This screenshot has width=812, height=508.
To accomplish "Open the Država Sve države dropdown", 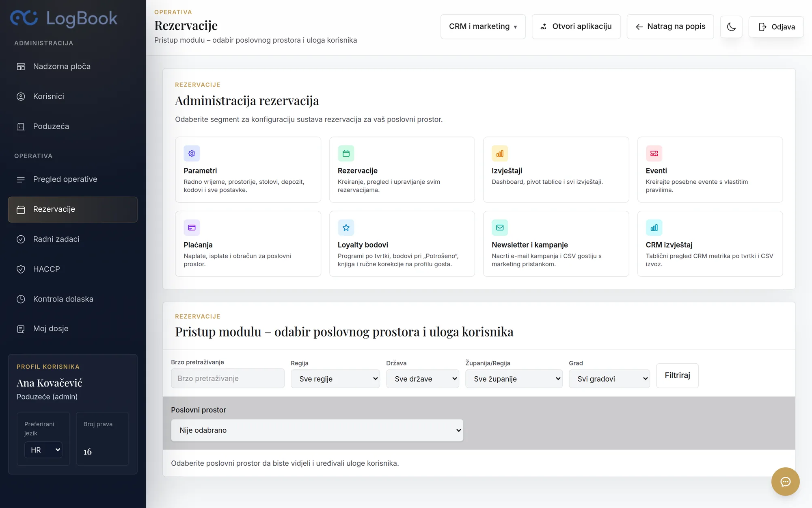I will pyautogui.click(x=423, y=379).
